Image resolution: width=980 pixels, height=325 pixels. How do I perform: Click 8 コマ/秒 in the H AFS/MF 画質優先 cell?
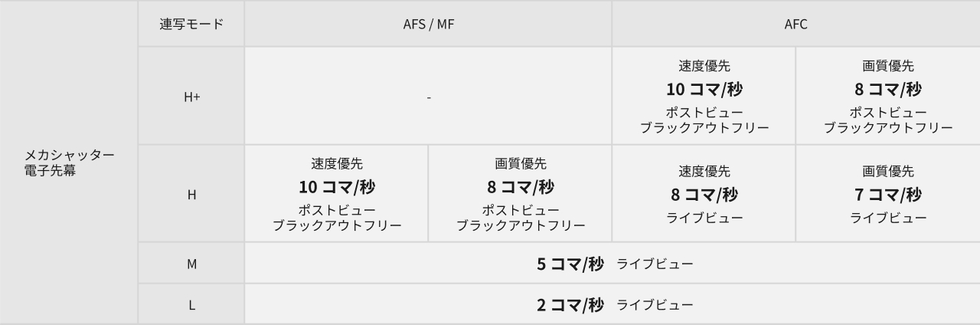521,186
